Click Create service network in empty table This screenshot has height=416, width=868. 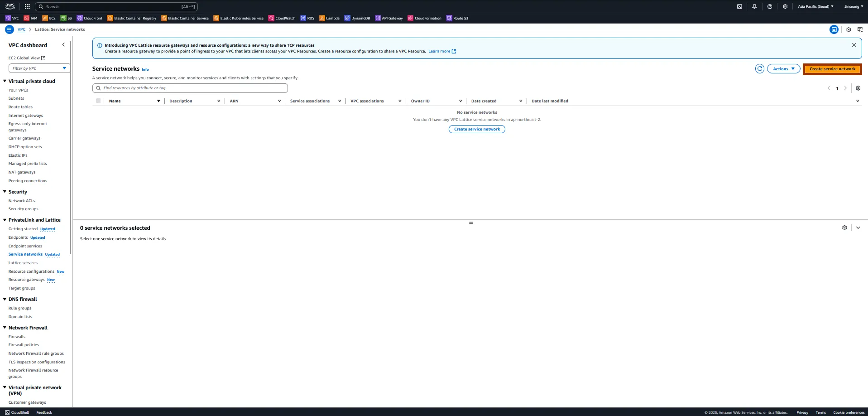pos(477,129)
